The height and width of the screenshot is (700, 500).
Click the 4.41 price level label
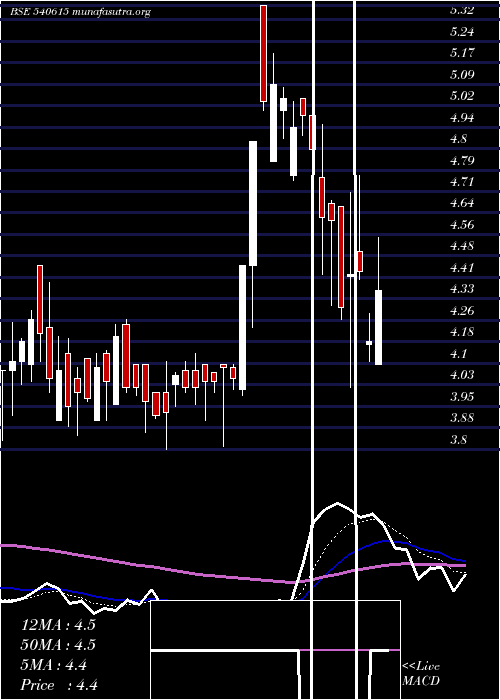point(462,267)
